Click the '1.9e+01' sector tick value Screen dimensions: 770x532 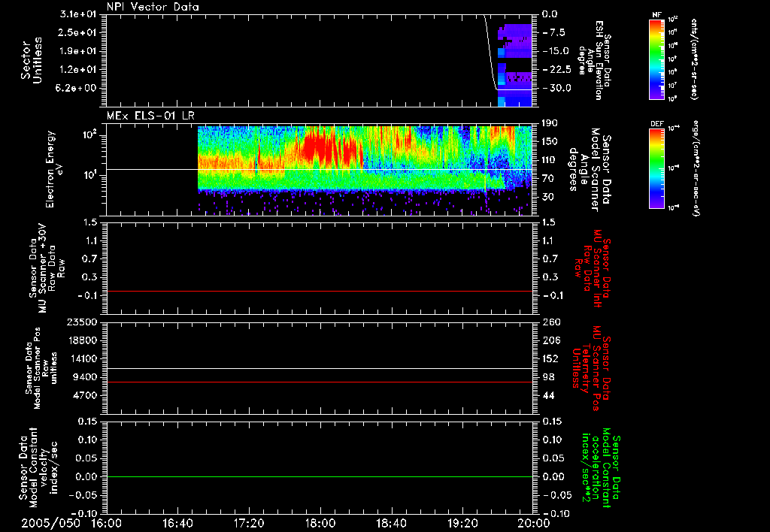pos(78,51)
